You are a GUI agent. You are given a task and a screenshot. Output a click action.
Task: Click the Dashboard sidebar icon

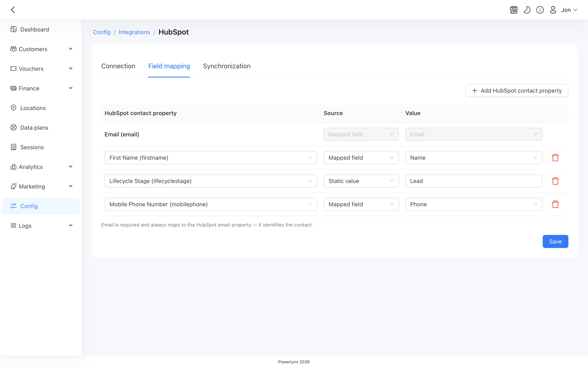tap(14, 29)
